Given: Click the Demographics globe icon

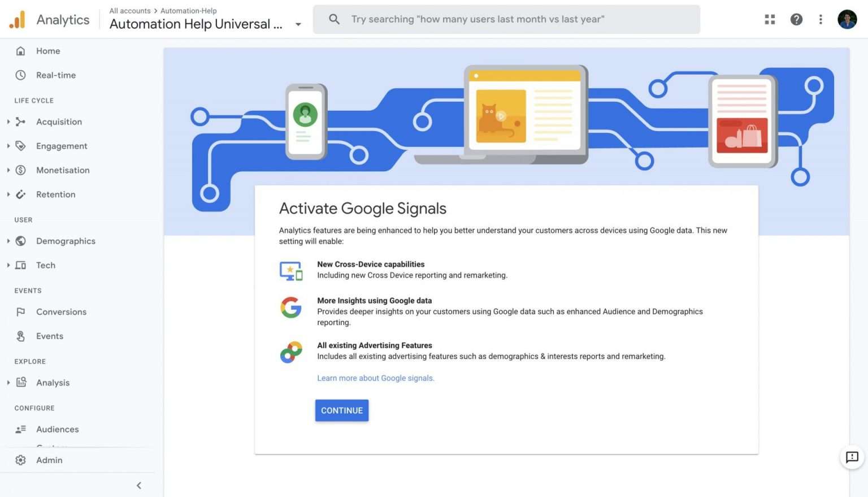Looking at the screenshot, I should [20, 241].
